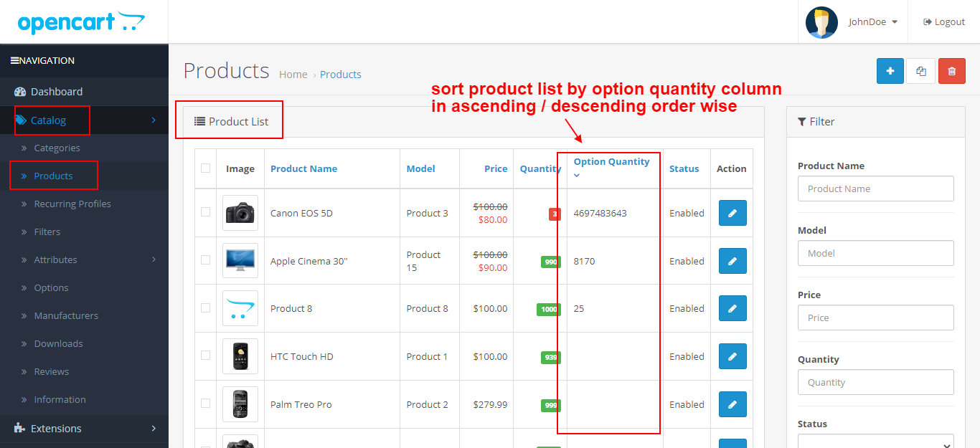This screenshot has width=980, height=448.
Task: Expand the Extensions navigation menu
Action: pyautogui.click(x=57, y=428)
